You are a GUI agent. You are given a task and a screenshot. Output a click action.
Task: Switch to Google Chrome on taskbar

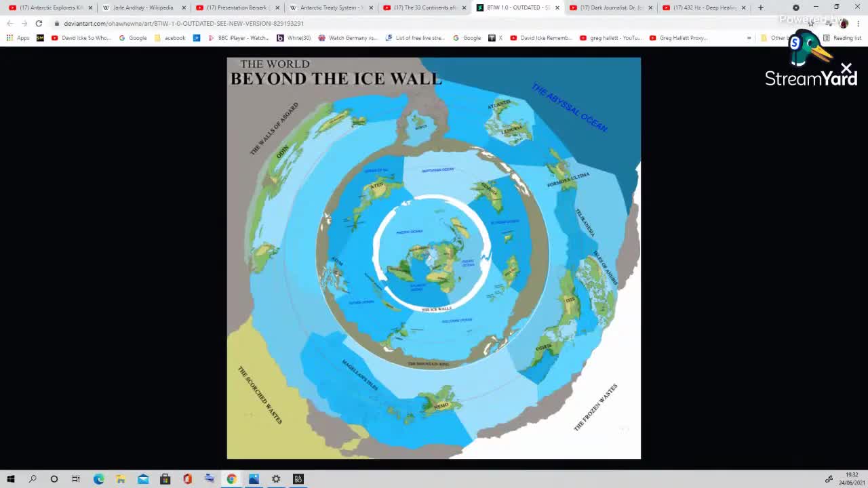point(231,479)
